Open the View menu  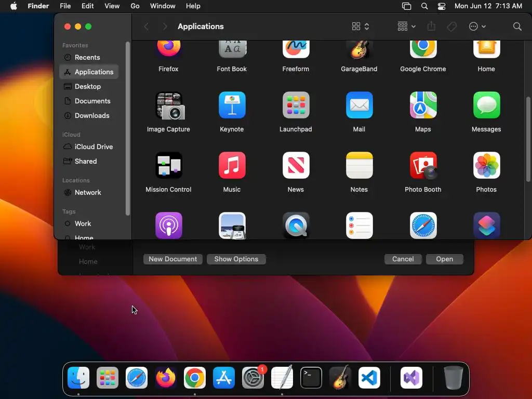(x=112, y=6)
